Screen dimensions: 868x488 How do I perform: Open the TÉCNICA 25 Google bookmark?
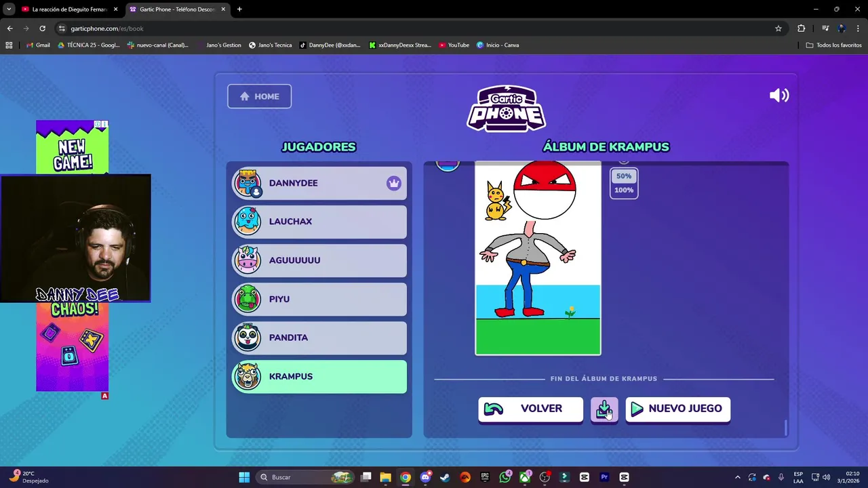point(89,45)
